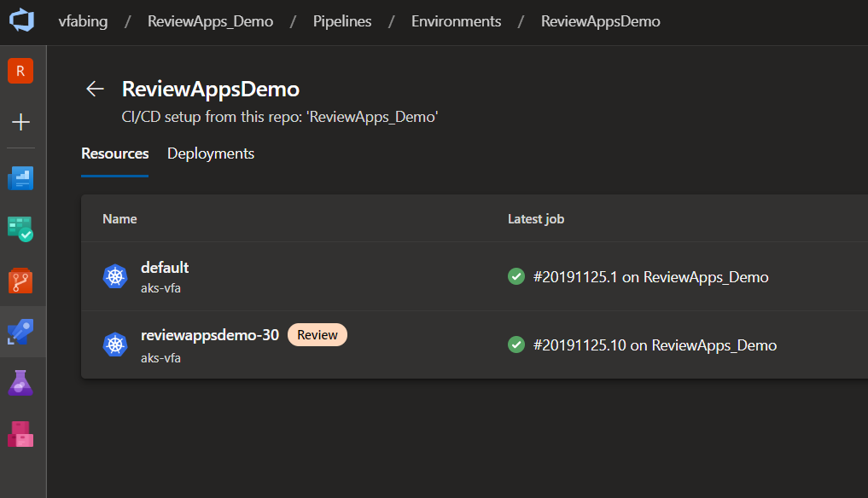868x498 pixels.
Task: Open the Boards sidebar icon
Action: 20,229
